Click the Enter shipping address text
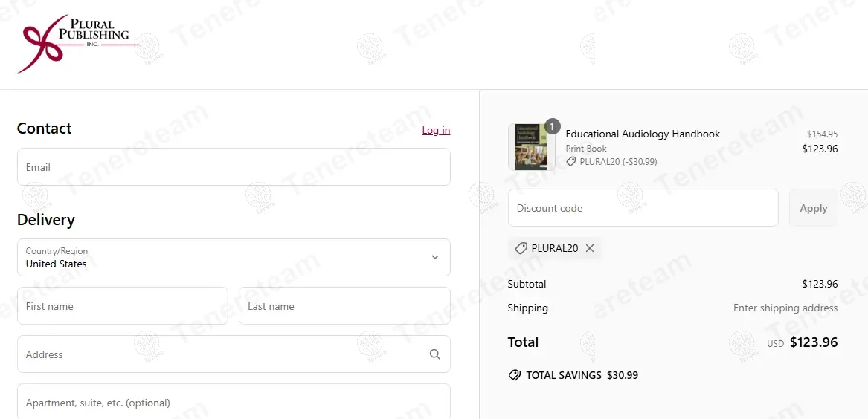This screenshot has height=419, width=868. 785,308
